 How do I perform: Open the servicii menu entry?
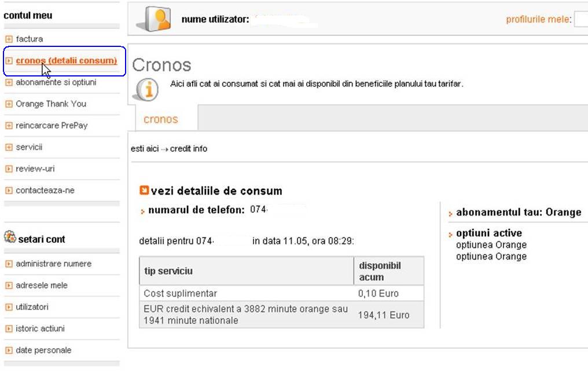click(x=29, y=147)
